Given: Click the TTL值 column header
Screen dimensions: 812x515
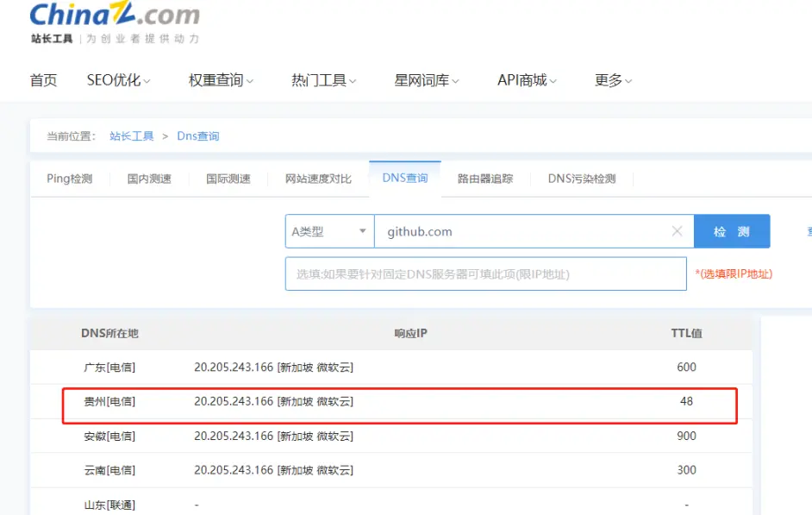Looking at the screenshot, I should tap(687, 333).
